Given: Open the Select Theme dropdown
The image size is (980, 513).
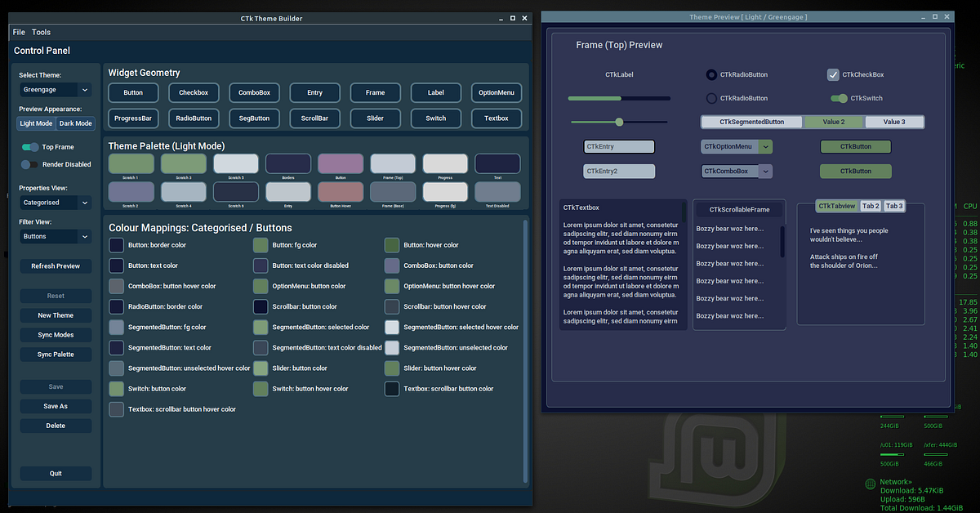Looking at the screenshot, I should 55,89.
